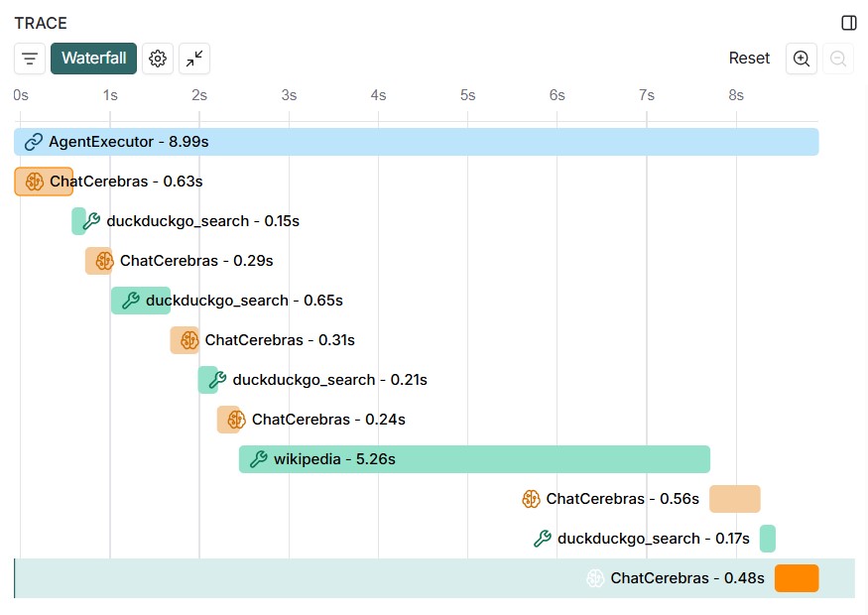
Task: Click the 4s timeline marker
Action: pyautogui.click(x=378, y=95)
